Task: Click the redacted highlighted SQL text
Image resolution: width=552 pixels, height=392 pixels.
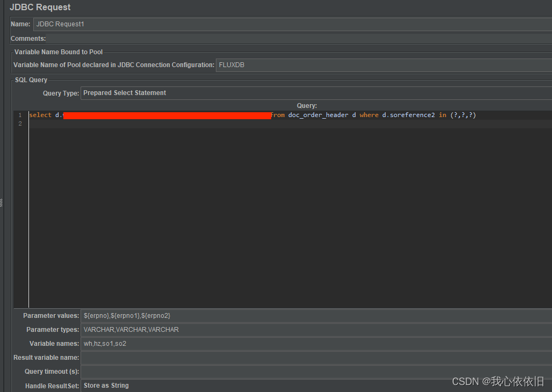Action: tap(166, 114)
